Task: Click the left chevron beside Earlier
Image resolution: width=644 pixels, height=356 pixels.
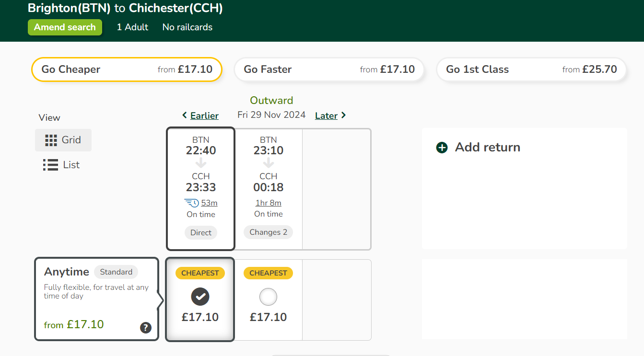Action: pos(185,115)
